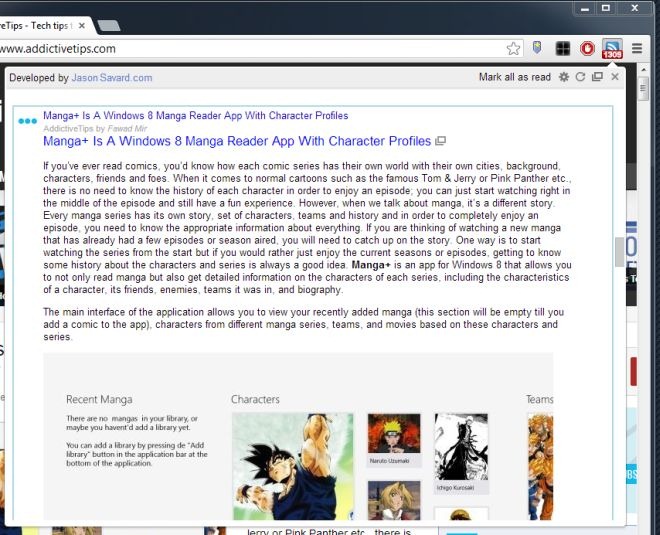
Task: Click the Recent Manga heading
Action: (x=99, y=399)
